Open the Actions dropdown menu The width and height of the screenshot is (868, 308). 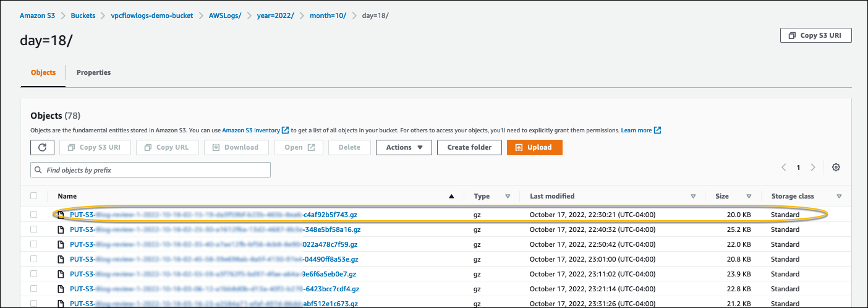[404, 147]
